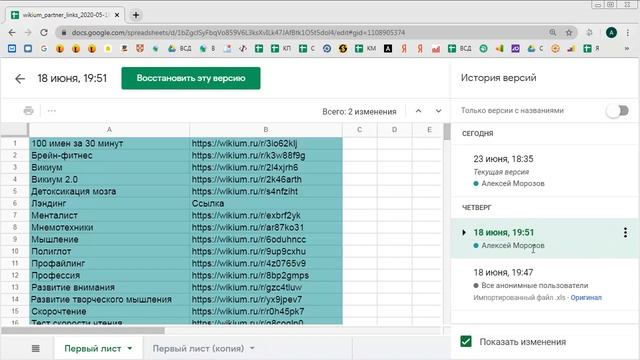Toggle Только версии с названиями switch

[x=618, y=111]
